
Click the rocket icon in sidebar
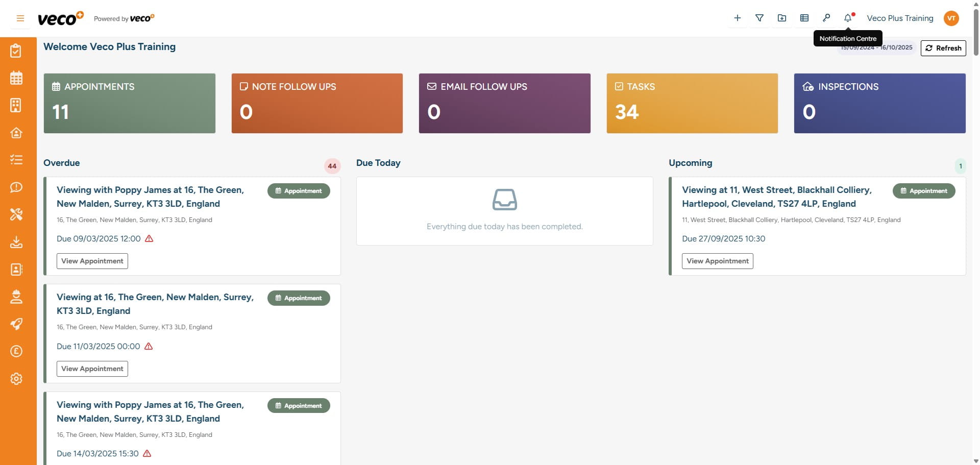16,324
